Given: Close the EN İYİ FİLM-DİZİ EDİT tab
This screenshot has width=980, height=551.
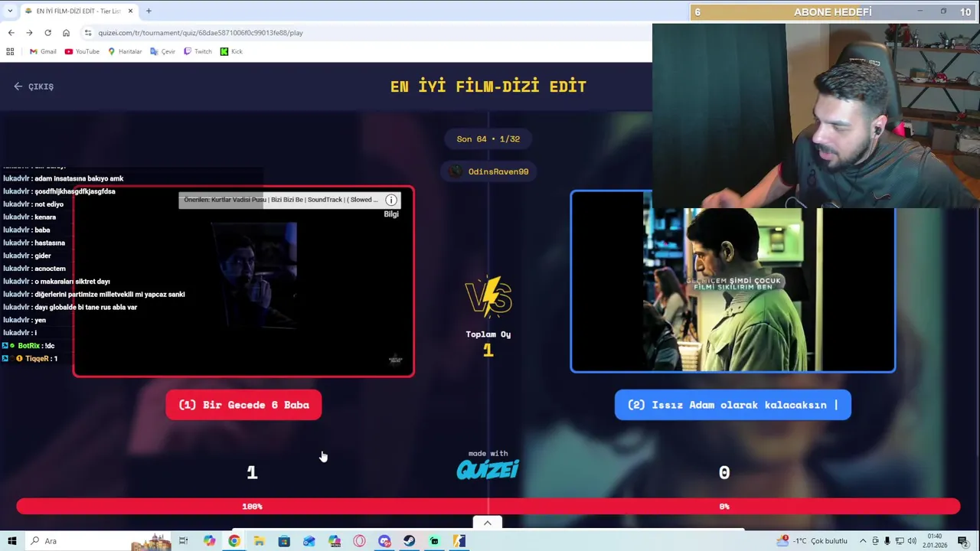Looking at the screenshot, I should [130, 11].
